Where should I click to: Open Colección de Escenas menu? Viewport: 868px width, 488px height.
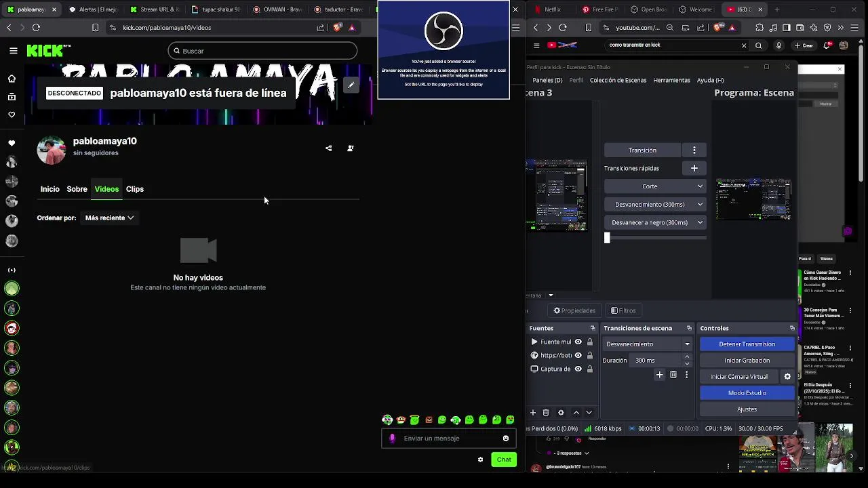618,80
